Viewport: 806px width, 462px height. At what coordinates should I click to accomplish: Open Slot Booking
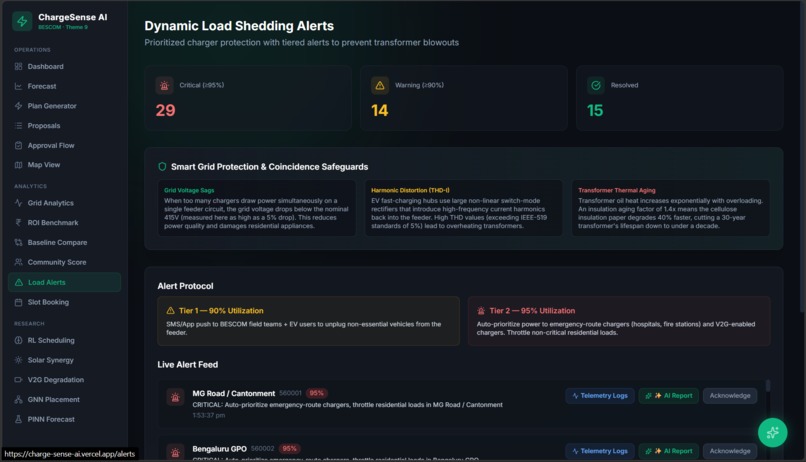[x=64, y=302]
